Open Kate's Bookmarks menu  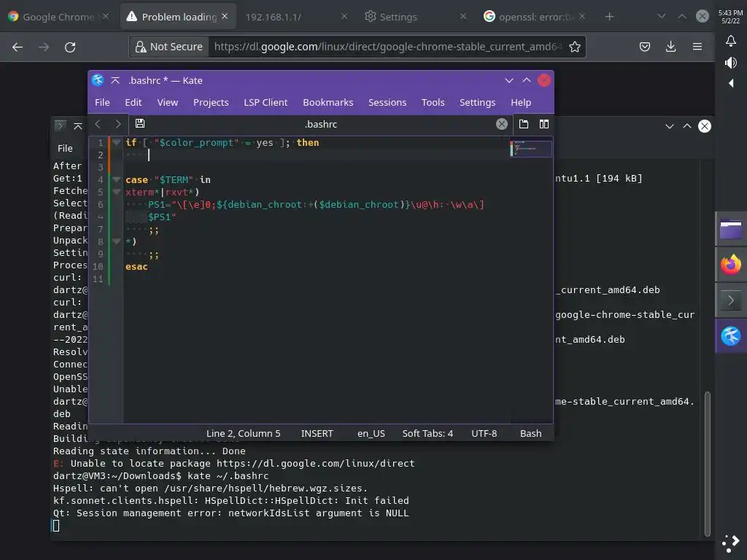pyautogui.click(x=328, y=102)
